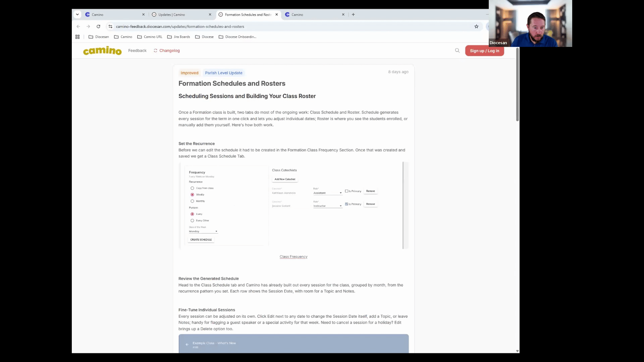Click the camino logo
This screenshot has height=362, width=644.
(102, 51)
